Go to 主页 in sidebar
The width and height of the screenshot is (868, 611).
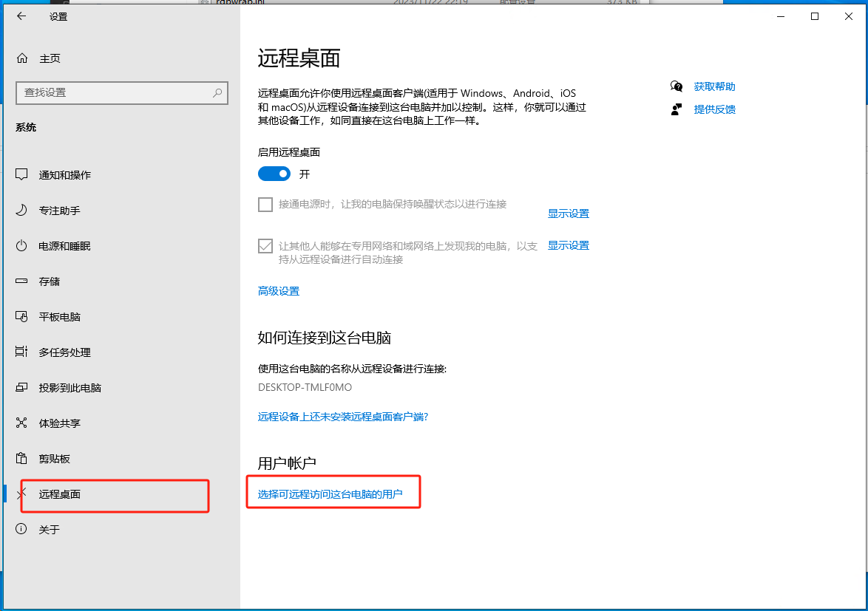pyautogui.click(x=50, y=58)
